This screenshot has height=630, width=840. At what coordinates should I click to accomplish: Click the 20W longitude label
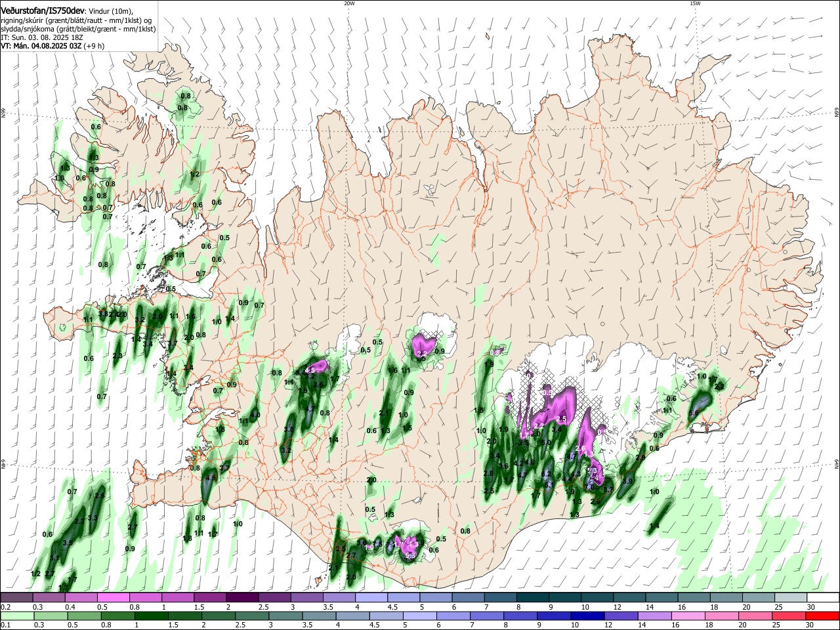(349, 3)
